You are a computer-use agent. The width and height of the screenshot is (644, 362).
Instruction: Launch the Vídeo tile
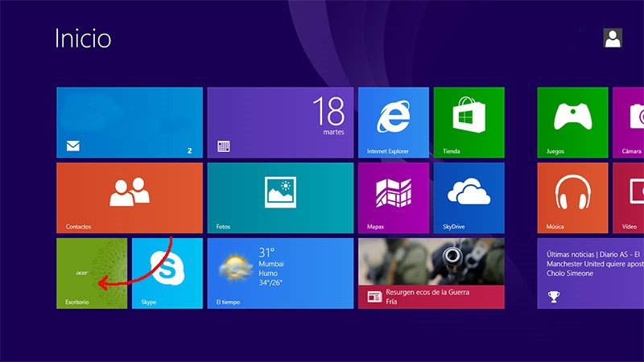(629, 197)
